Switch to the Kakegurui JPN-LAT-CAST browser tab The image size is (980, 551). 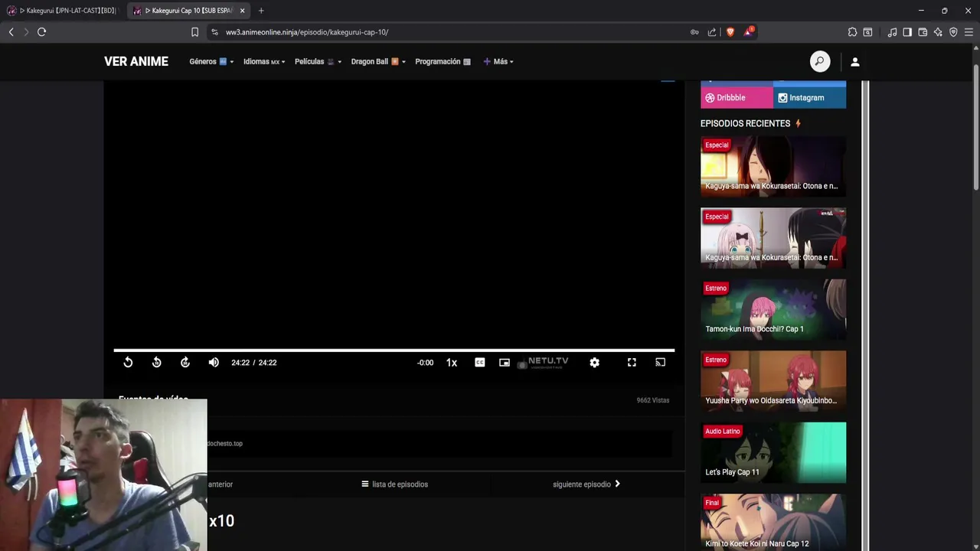point(63,11)
